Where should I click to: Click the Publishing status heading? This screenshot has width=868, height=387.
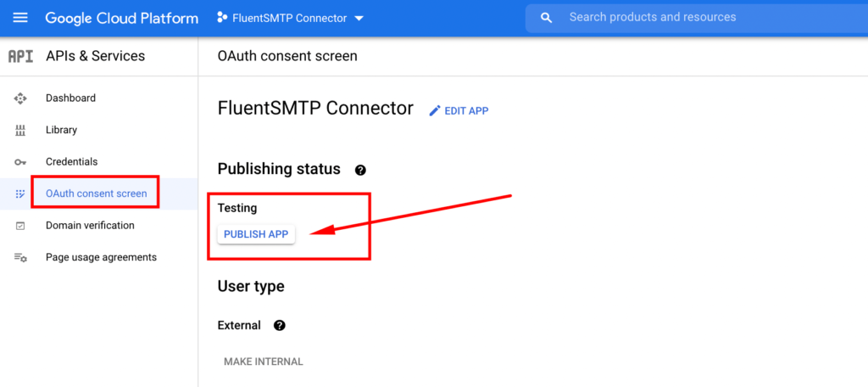click(279, 169)
